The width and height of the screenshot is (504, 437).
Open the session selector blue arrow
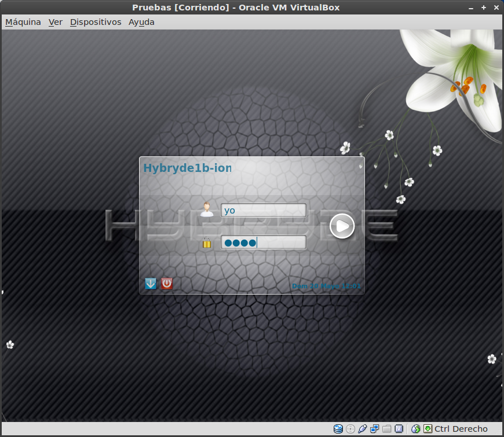[x=150, y=284]
